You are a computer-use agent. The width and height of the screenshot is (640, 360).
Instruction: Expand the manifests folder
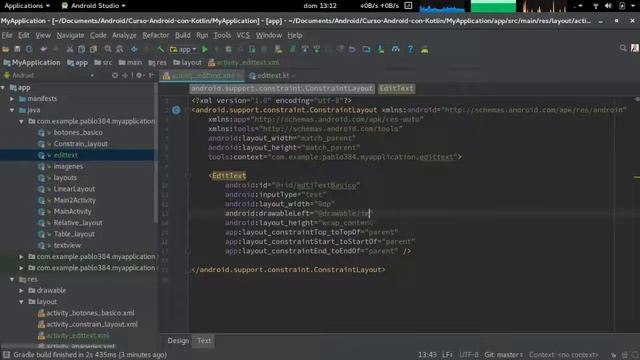pos(12,99)
